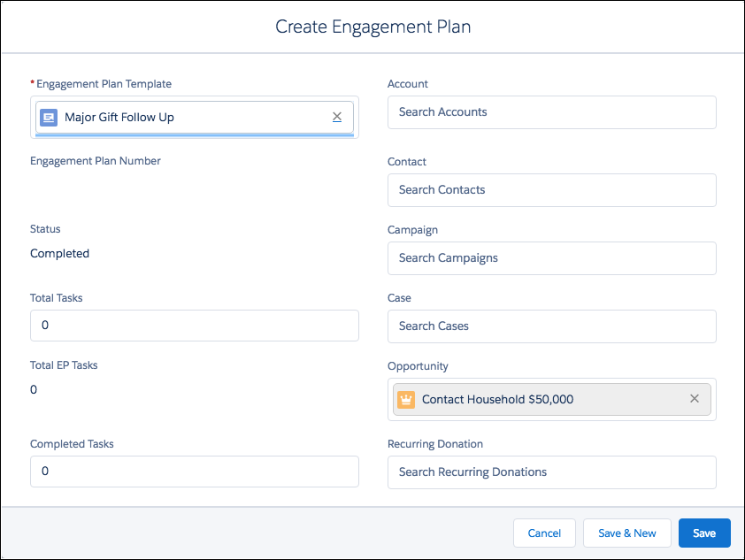Remove the Major Gift Follow Up template
Image resolution: width=745 pixels, height=560 pixels.
tap(337, 117)
